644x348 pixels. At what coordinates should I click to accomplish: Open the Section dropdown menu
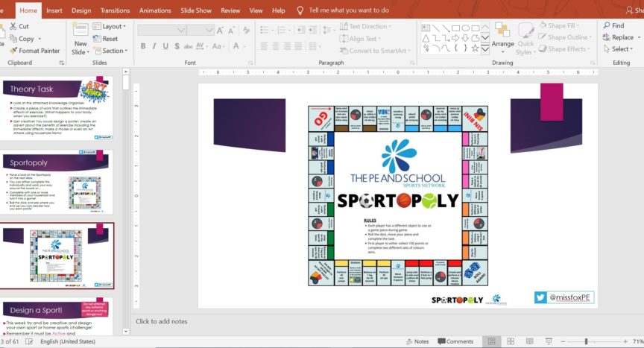tap(113, 51)
